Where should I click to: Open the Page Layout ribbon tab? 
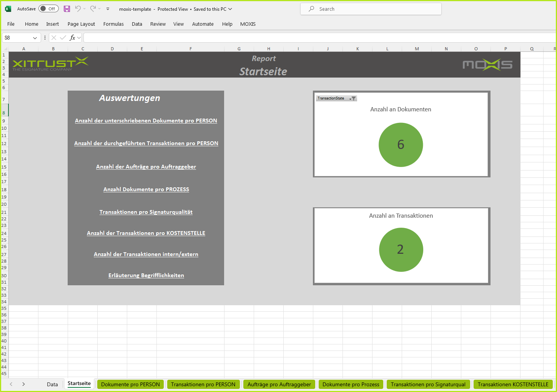81,24
